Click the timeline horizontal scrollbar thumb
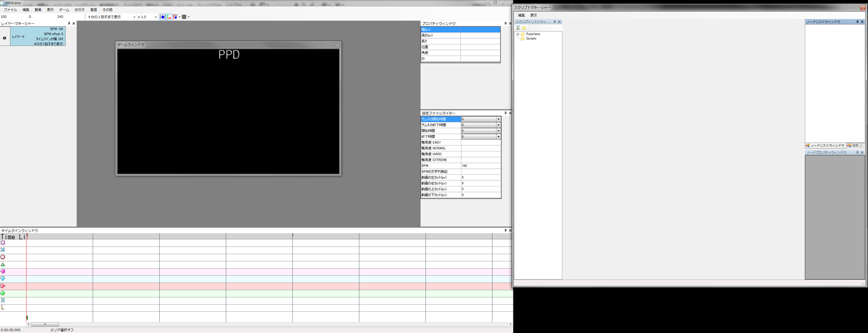 coord(45,324)
